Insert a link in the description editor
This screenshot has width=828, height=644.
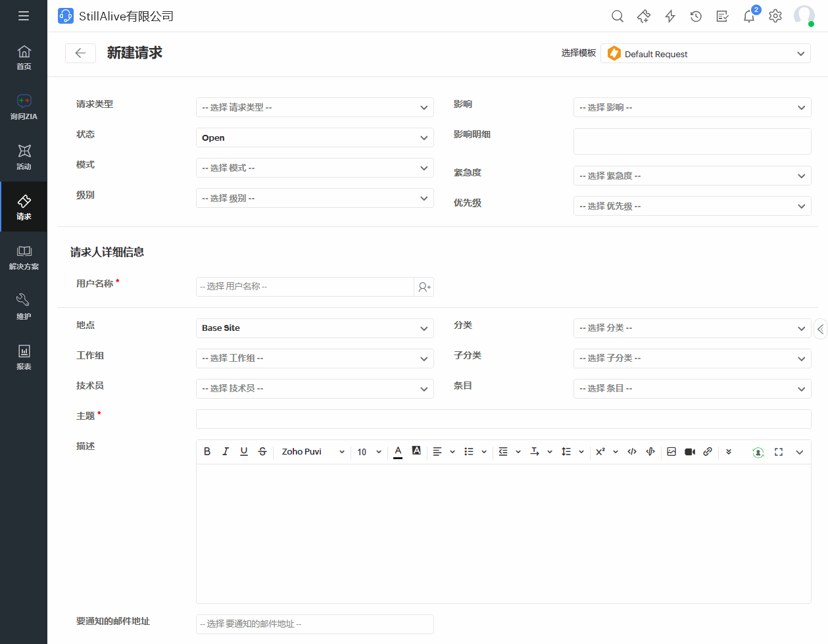click(708, 452)
